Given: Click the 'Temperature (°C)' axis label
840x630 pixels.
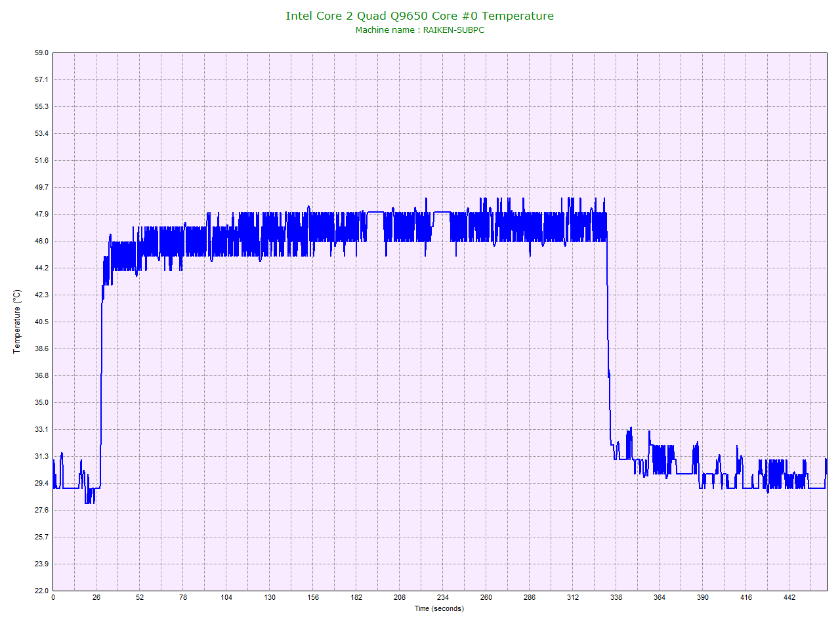Looking at the screenshot, I should 17,322.
